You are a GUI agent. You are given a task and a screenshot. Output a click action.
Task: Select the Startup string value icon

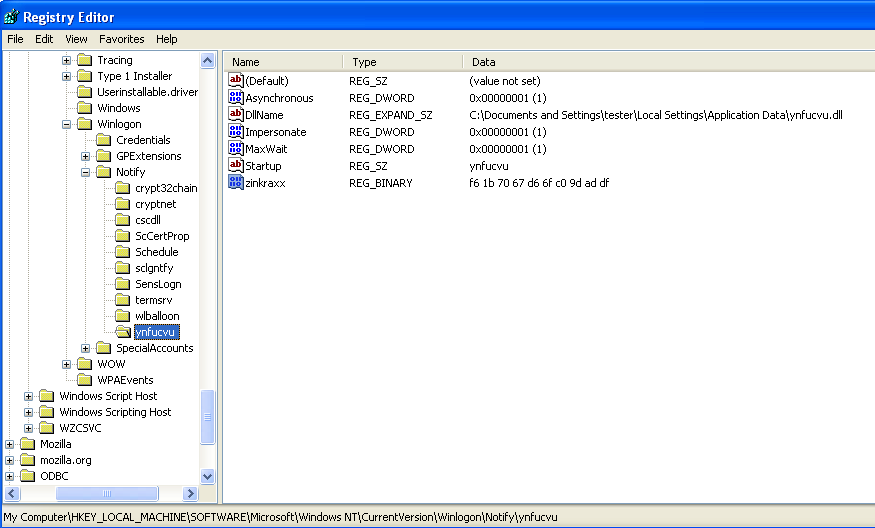point(236,166)
